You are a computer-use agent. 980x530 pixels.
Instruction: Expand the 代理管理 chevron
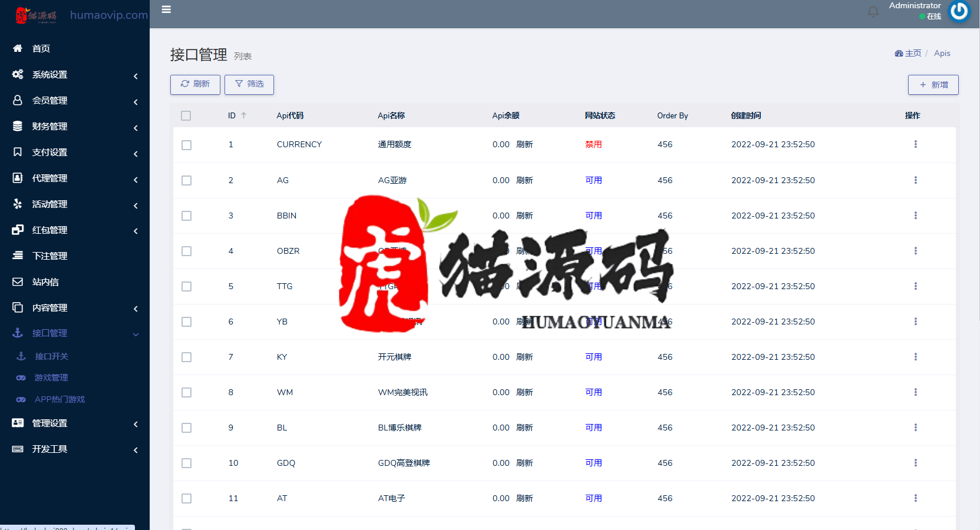(136, 180)
